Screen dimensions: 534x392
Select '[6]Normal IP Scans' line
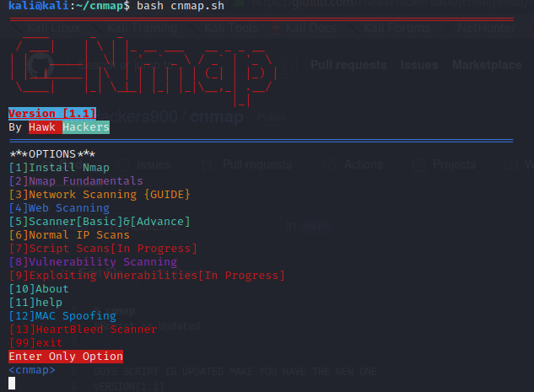click(69, 235)
